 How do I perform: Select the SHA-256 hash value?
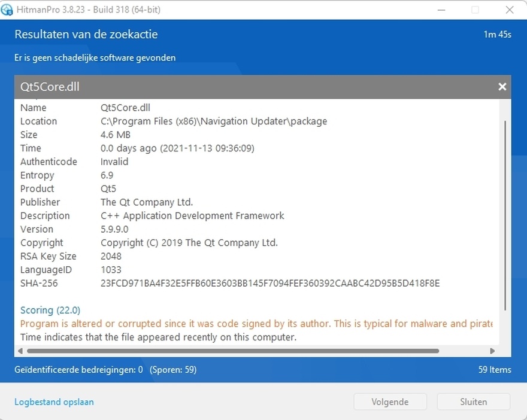click(x=270, y=284)
